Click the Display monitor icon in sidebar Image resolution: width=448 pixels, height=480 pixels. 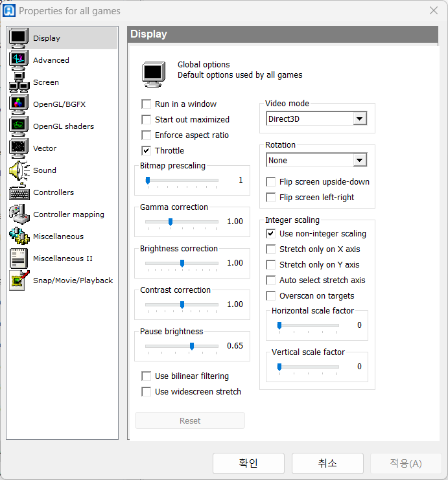(18, 38)
